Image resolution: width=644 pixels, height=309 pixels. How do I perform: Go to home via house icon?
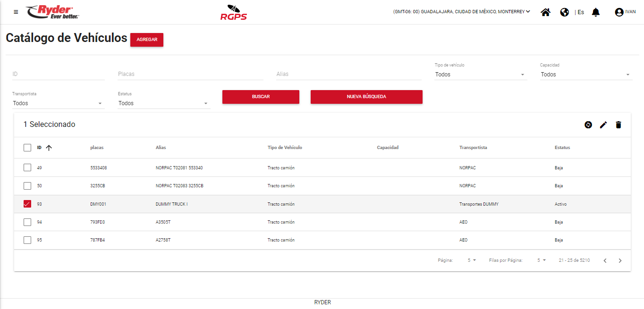tap(545, 12)
